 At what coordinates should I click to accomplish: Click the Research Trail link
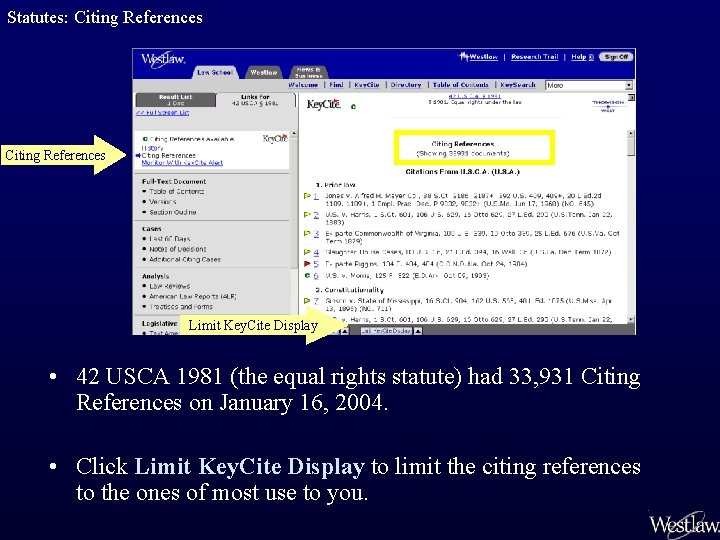[534, 57]
